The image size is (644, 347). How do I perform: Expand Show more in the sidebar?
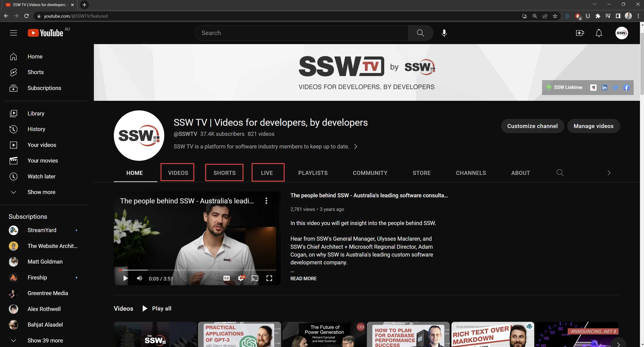(x=41, y=192)
